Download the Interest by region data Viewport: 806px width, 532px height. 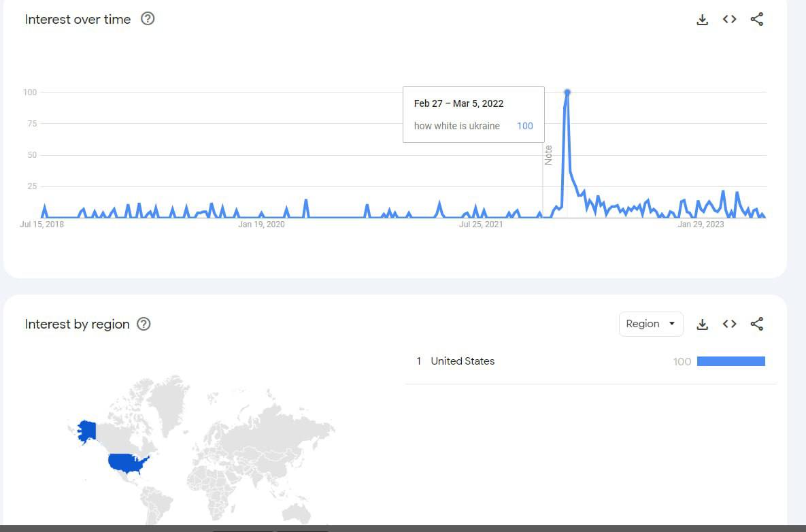click(703, 325)
